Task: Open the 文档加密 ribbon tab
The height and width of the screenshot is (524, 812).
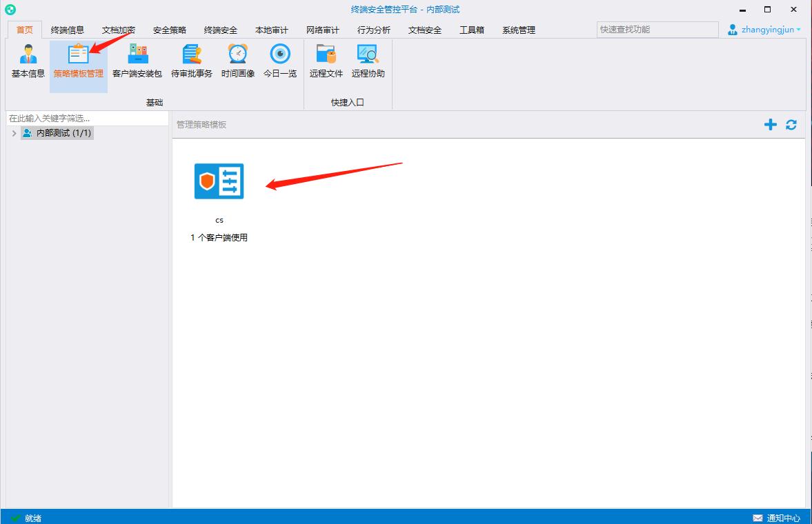Action: pyautogui.click(x=117, y=30)
